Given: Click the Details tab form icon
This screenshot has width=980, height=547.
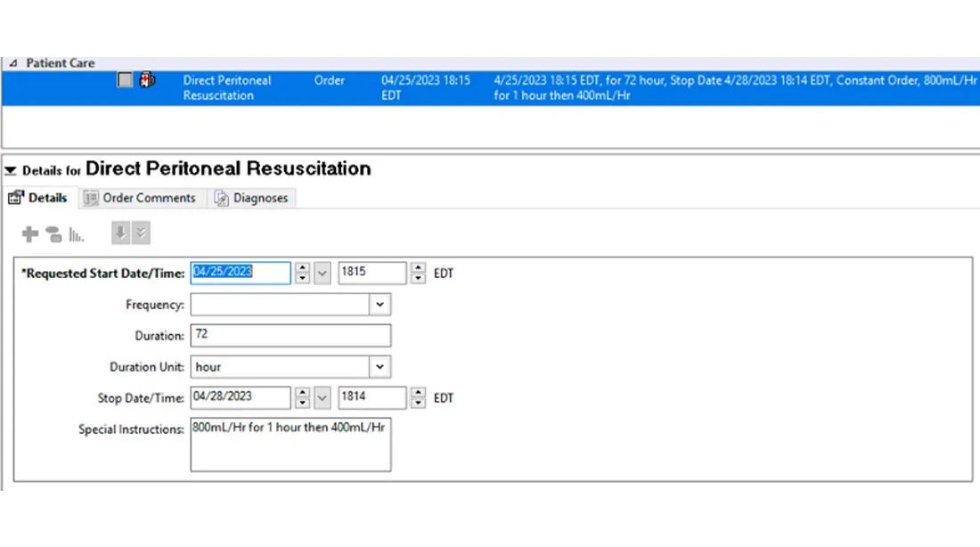Looking at the screenshot, I should [x=16, y=198].
